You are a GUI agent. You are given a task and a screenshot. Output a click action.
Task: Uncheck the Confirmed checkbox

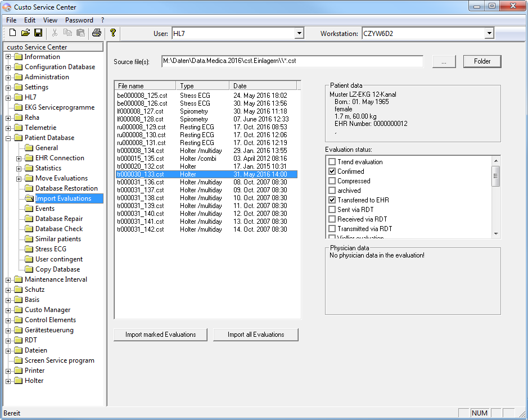(332, 171)
